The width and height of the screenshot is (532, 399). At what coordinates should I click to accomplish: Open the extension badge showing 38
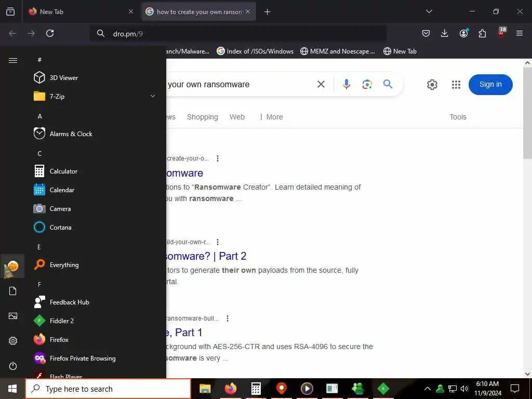(x=501, y=32)
